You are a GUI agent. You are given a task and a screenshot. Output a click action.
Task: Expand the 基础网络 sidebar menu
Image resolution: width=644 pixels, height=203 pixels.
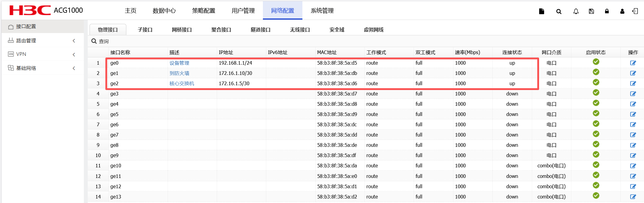pos(42,68)
